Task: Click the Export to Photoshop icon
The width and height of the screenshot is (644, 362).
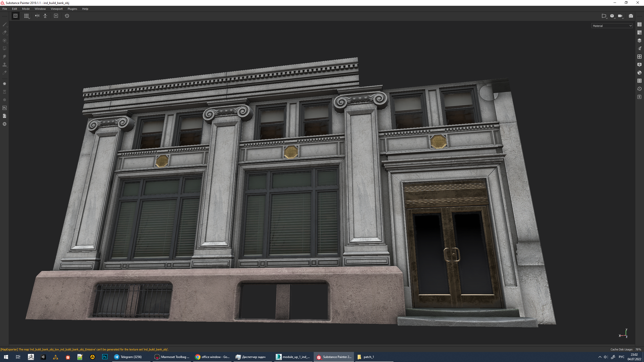Action: point(4,108)
